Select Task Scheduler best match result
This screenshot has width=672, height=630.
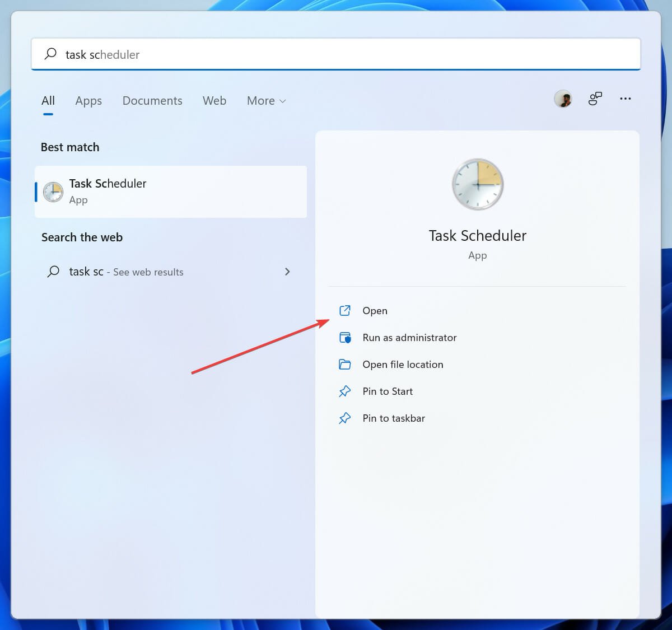click(171, 192)
